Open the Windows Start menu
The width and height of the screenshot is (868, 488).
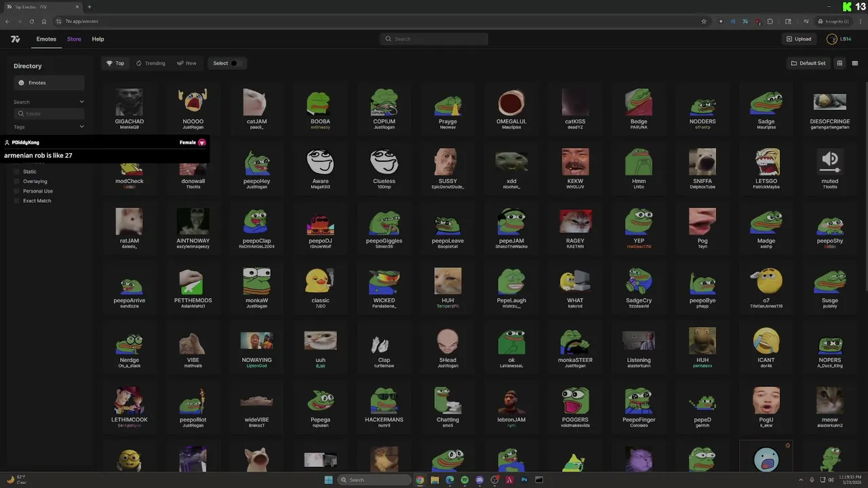coord(329,480)
